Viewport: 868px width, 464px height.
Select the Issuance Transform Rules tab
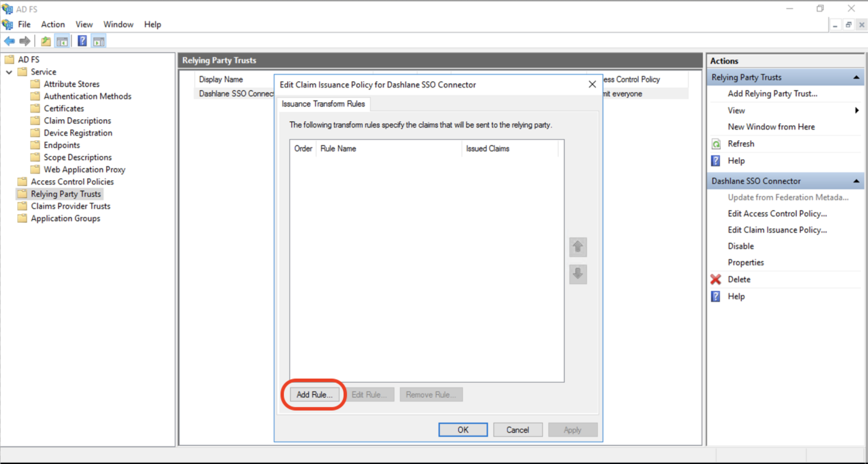pyautogui.click(x=324, y=104)
